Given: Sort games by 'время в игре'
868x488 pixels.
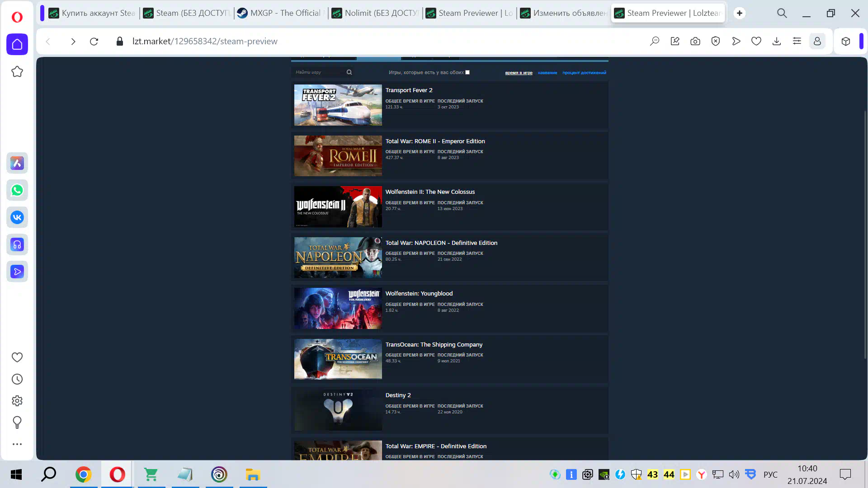Looking at the screenshot, I should (519, 73).
